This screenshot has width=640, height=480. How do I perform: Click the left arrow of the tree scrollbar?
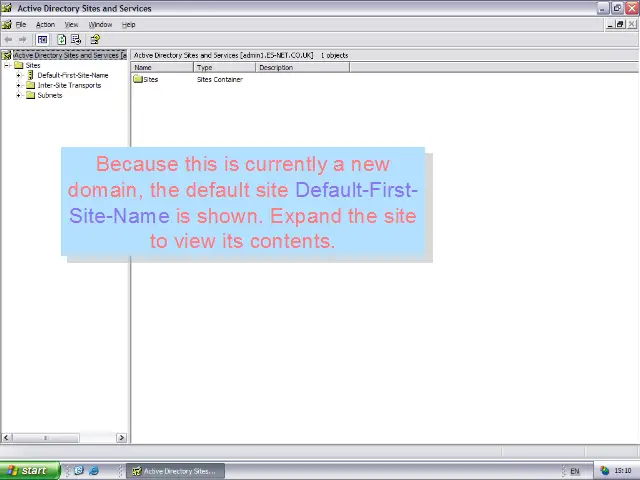coord(6,438)
